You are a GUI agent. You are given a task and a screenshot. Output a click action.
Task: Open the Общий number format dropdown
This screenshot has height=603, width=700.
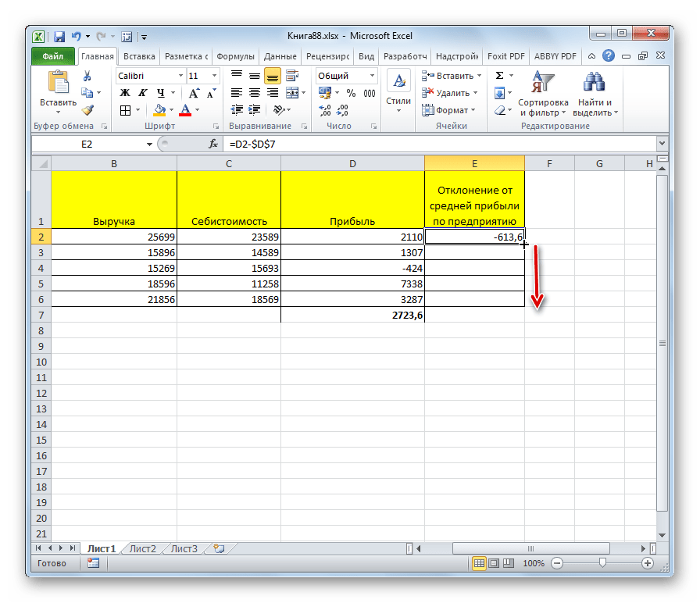pos(373,76)
